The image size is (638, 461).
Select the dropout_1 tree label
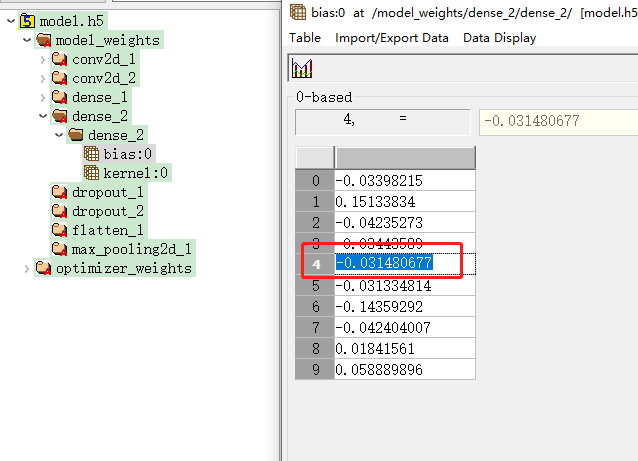(x=108, y=192)
